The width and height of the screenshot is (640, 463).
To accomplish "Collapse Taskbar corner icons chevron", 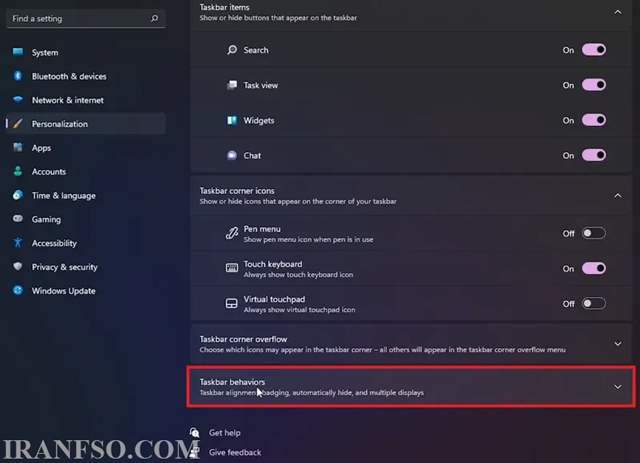I will (618, 196).
